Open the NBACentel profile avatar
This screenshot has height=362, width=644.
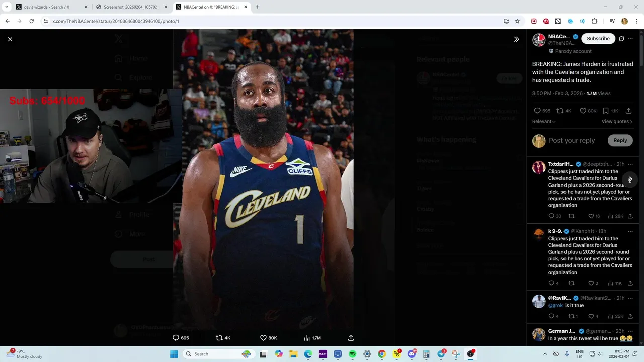click(x=539, y=40)
